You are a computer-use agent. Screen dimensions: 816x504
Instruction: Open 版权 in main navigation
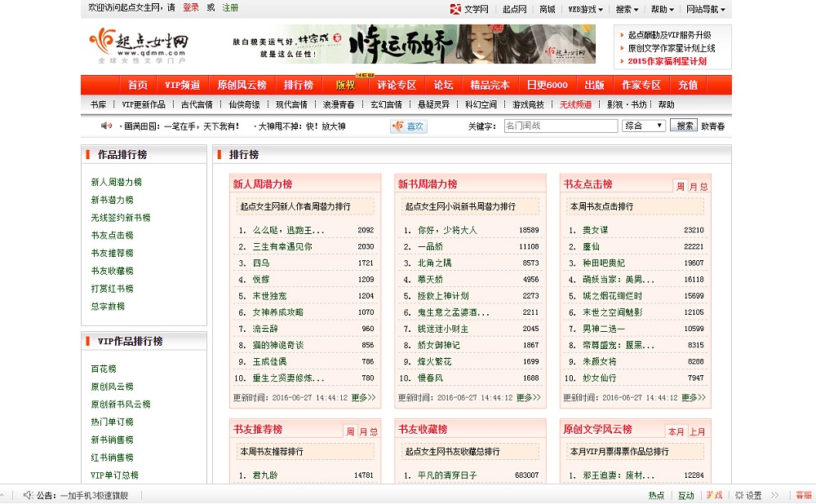click(x=345, y=85)
